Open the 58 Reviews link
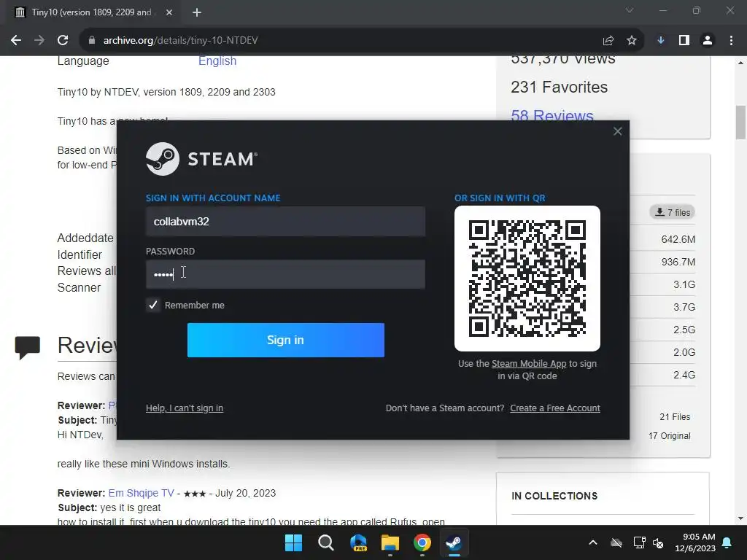Viewport: 747px width, 560px height. [552, 115]
